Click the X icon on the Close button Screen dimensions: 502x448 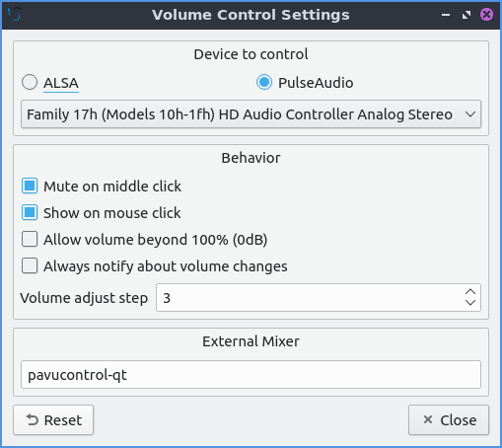[x=428, y=419]
